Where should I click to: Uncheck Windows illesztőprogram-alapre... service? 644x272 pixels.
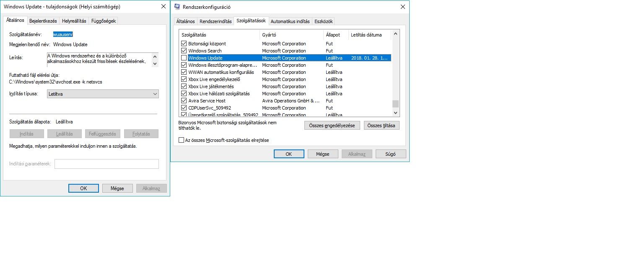[184, 65]
